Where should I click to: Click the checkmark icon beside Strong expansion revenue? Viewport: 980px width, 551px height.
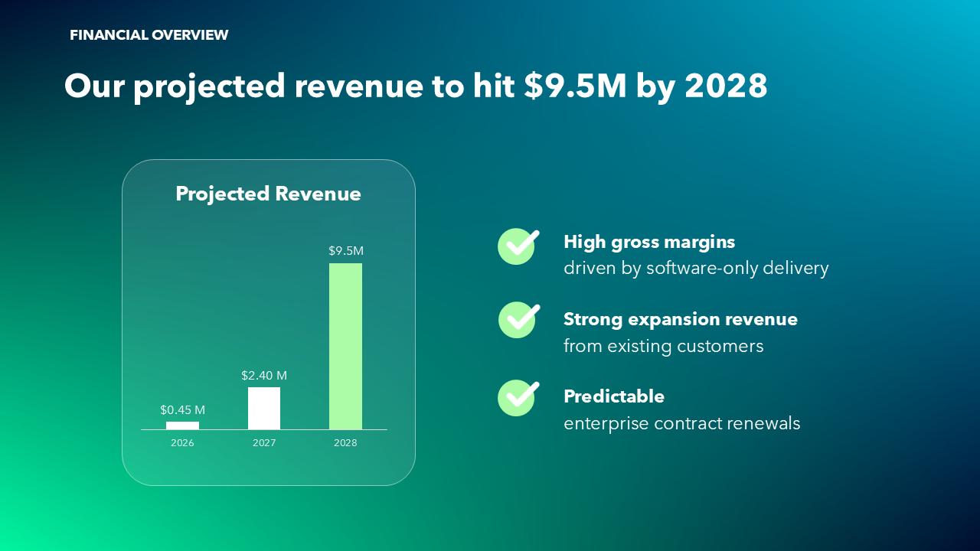pyautogui.click(x=517, y=320)
